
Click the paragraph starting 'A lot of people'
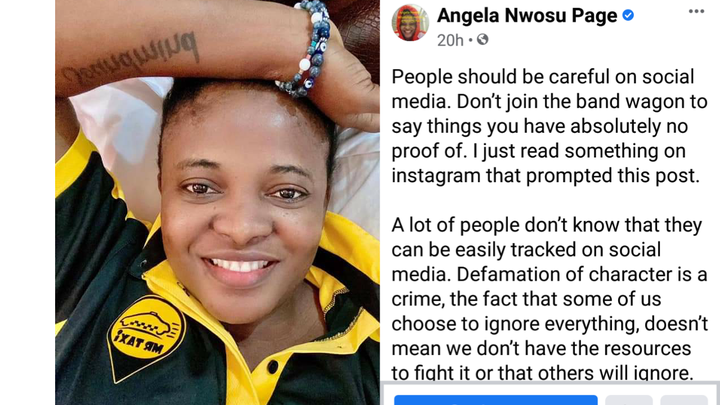(x=549, y=299)
